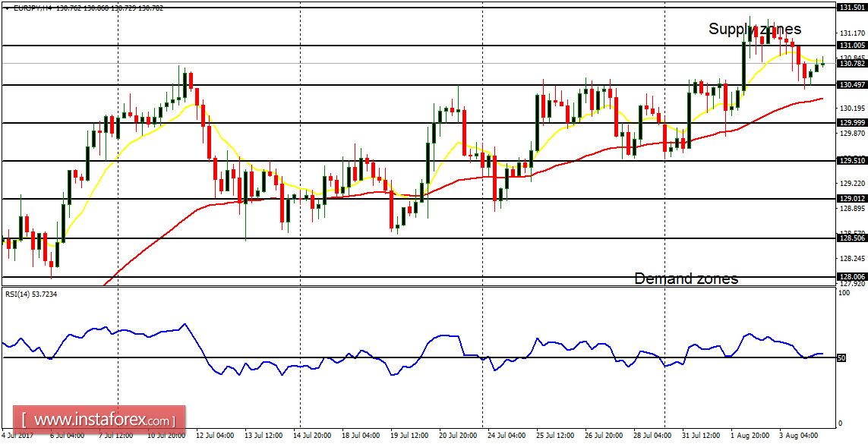This screenshot has height=444, width=868.
Task: Click the '19 Jul 12:00' time label
Action: pos(409,436)
